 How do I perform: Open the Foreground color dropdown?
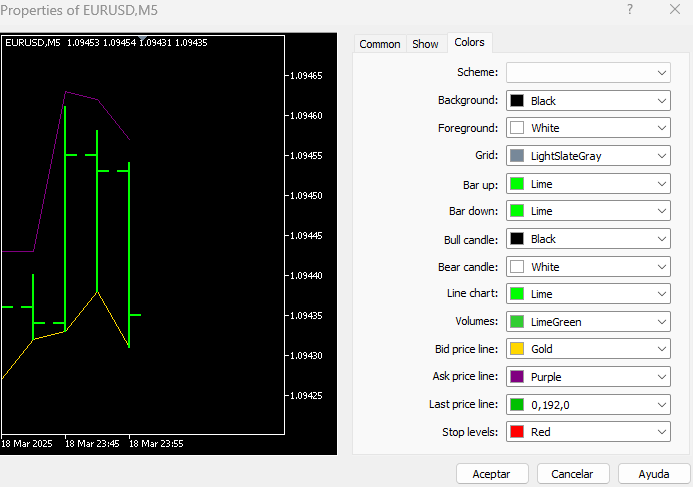pos(588,128)
